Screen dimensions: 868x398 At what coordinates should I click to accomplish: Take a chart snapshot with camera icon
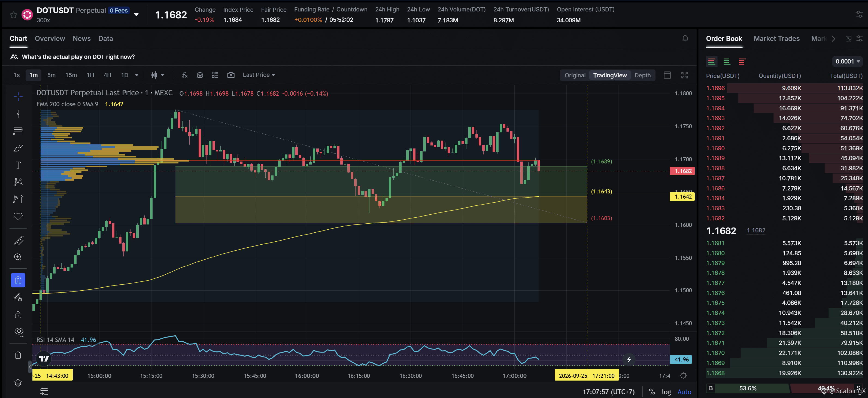(231, 75)
